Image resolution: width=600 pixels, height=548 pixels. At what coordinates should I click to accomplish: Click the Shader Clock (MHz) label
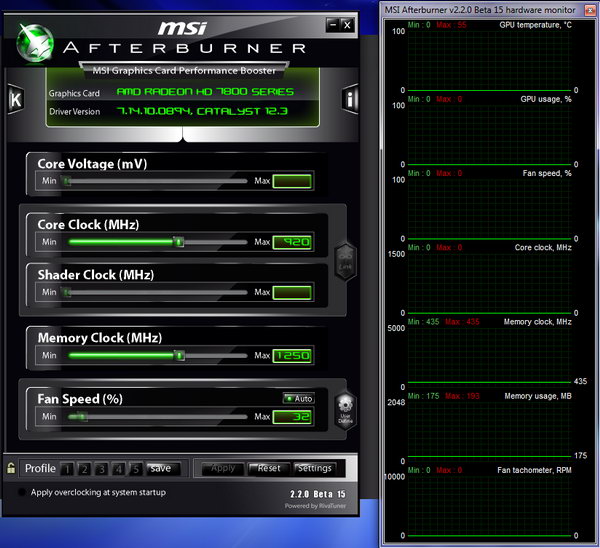[96, 275]
